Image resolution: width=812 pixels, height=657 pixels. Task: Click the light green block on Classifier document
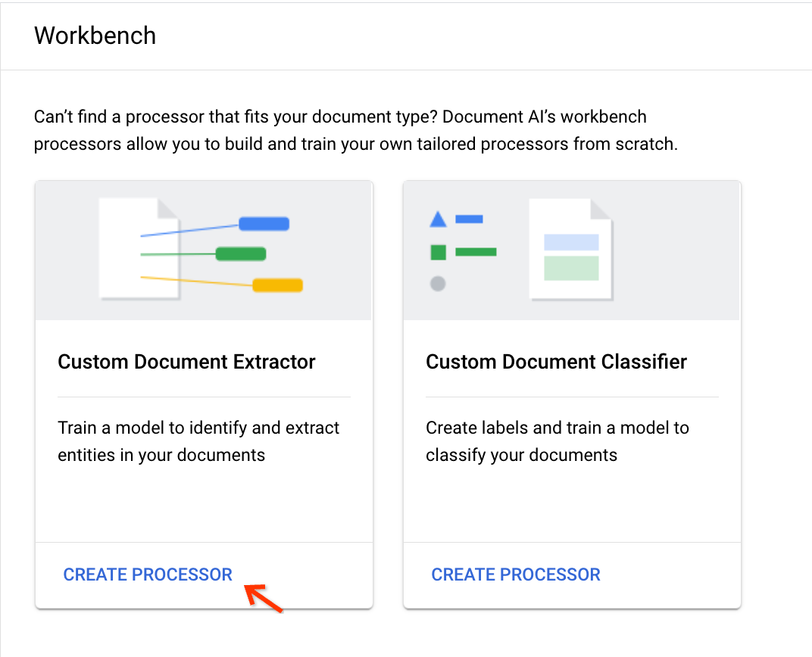pyautogui.click(x=571, y=268)
